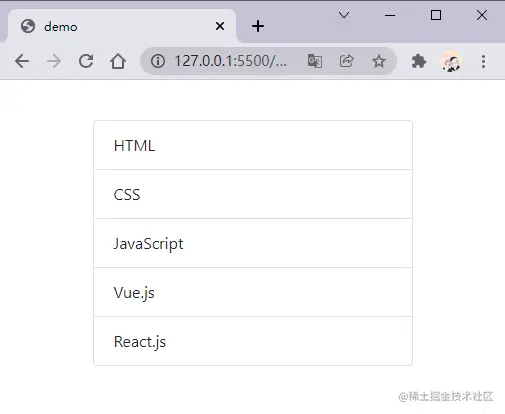Bookmark this tab with the star

click(379, 61)
